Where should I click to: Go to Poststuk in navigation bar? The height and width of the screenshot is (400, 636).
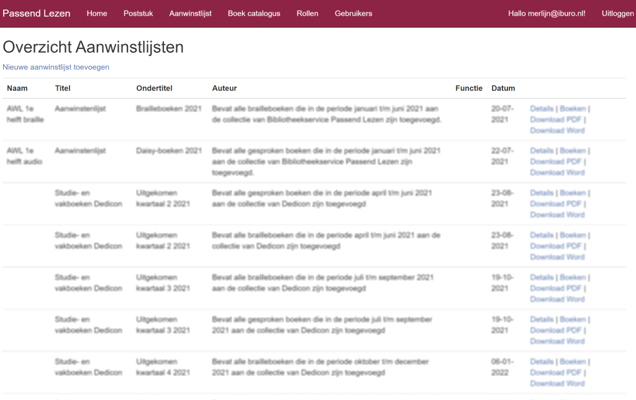pos(138,14)
